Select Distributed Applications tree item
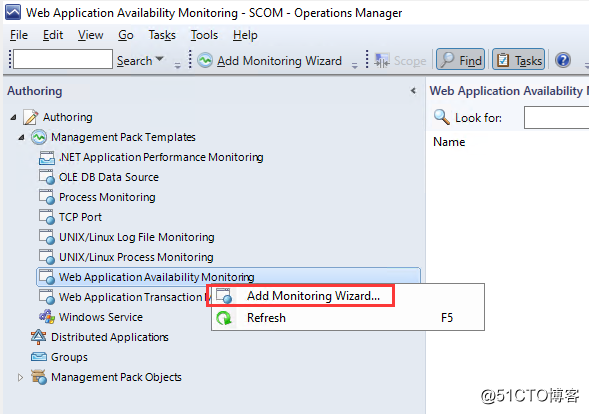This screenshot has width=589, height=414. click(x=110, y=337)
